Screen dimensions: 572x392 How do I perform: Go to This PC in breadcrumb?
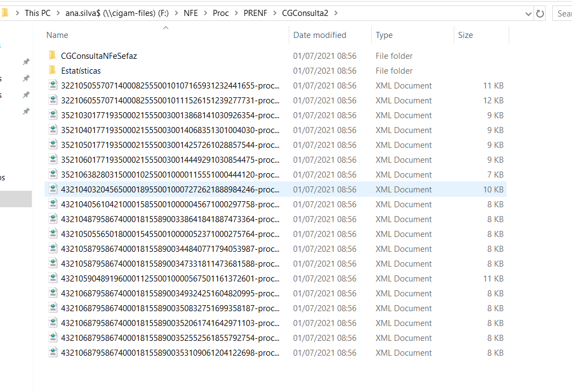point(37,13)
